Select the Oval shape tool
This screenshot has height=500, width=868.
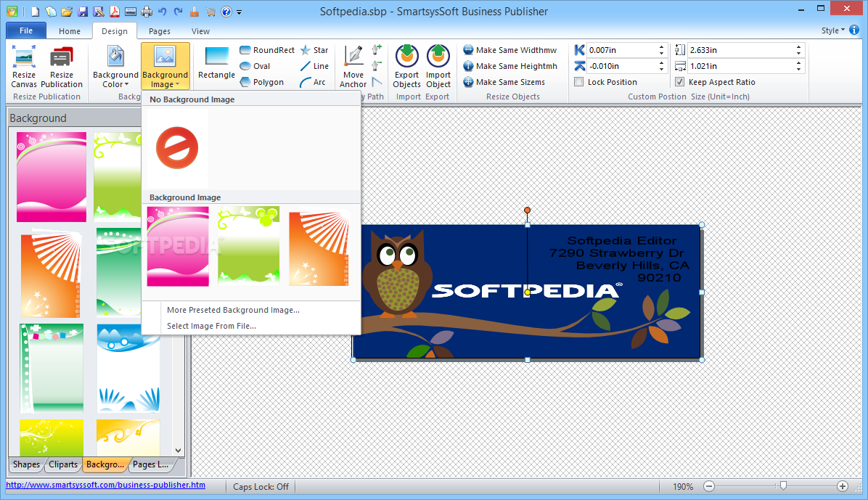[x=255, y=66]
